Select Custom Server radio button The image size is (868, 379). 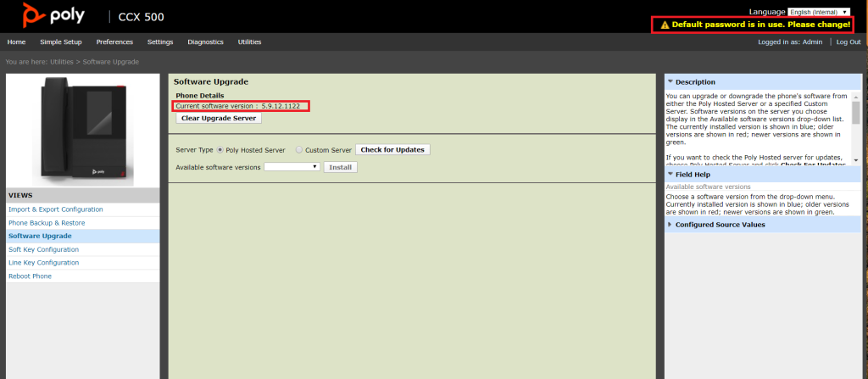pos(298,150)
